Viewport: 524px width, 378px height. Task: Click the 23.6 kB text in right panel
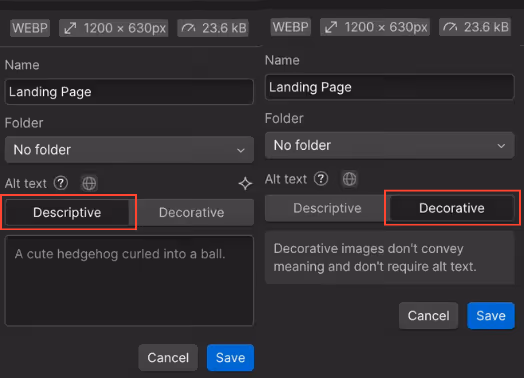[x=486, y=27]
